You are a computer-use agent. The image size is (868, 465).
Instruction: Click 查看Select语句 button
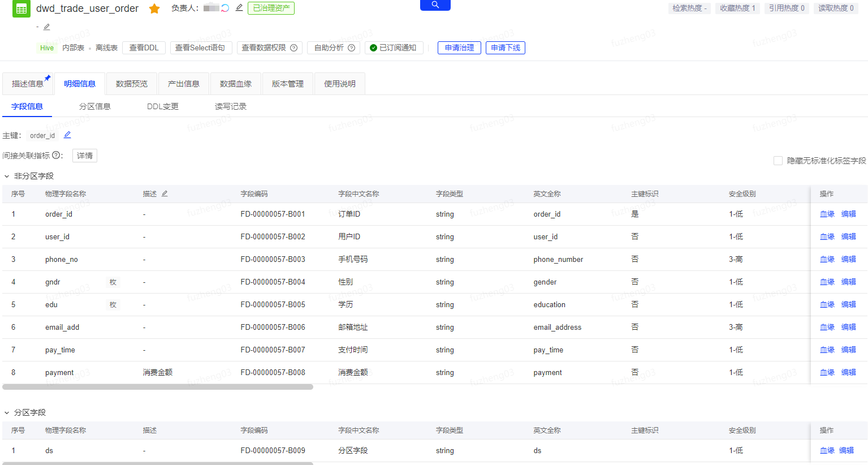[x=200, y=48]
